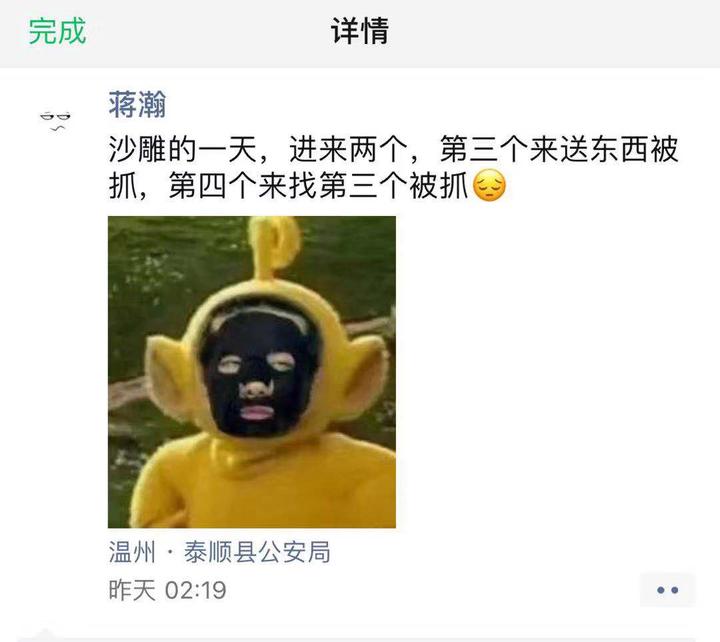Click the 昨天 02:19 timestamp
The image size is (720, 642).
click(167, 590)
